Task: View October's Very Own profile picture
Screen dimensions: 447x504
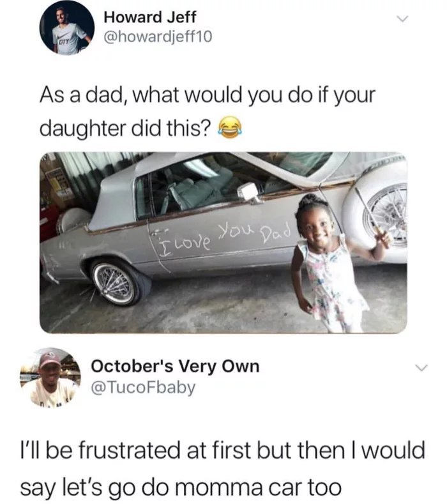Action: coord(50,377)
